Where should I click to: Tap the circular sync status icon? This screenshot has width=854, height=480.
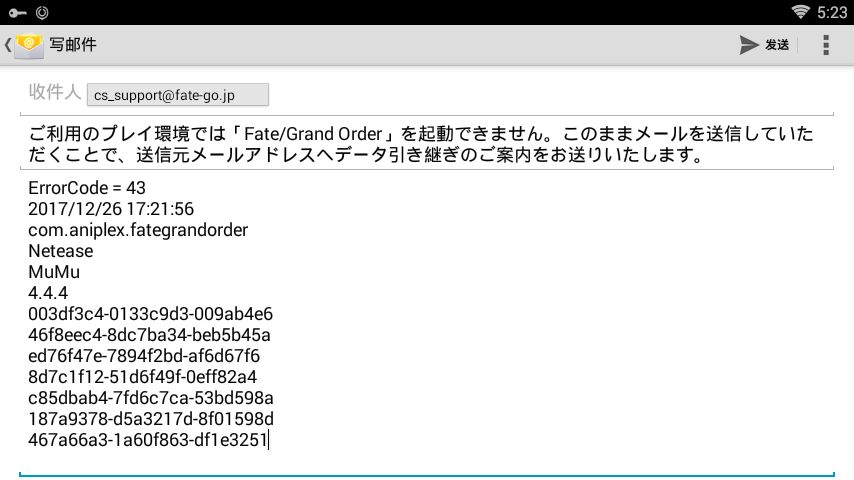42,13
